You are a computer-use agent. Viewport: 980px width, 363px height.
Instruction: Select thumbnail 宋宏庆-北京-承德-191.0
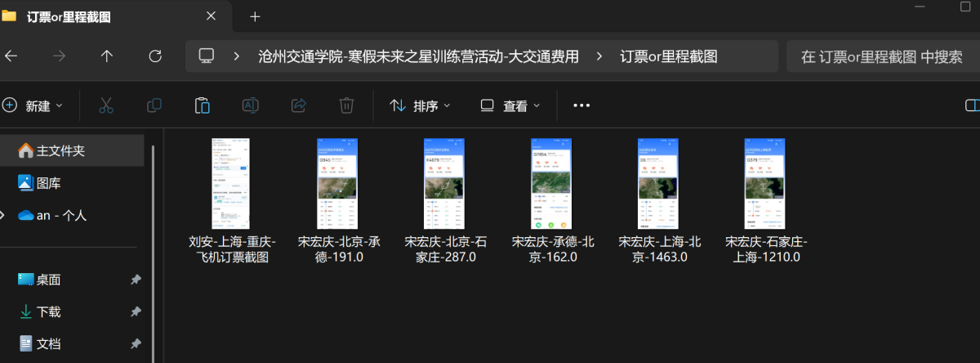(x=338, y=184)
